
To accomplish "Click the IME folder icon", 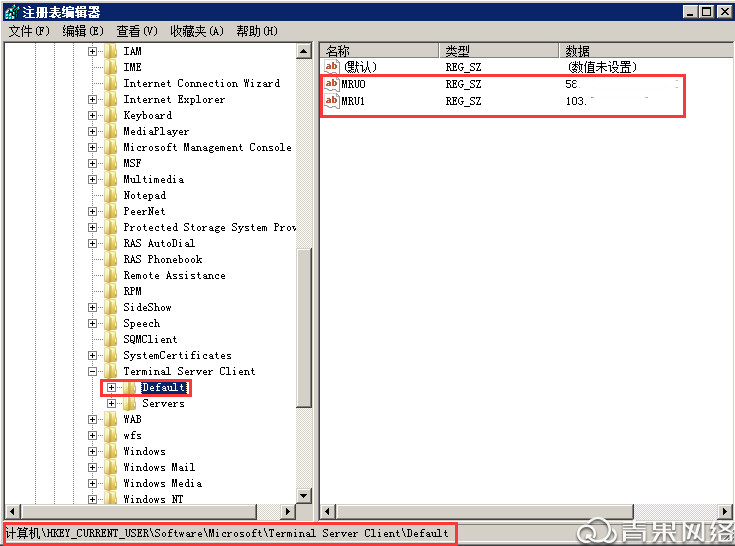I will tap(111, 67).
